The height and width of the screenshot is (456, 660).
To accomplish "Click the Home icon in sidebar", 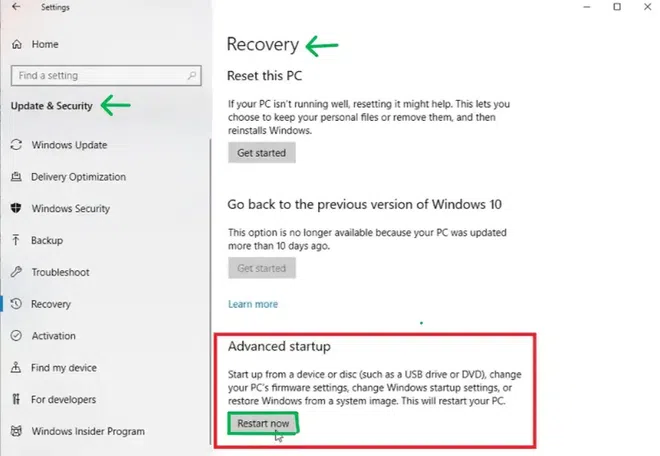I will pyautogui.click(x=16, y=45).
